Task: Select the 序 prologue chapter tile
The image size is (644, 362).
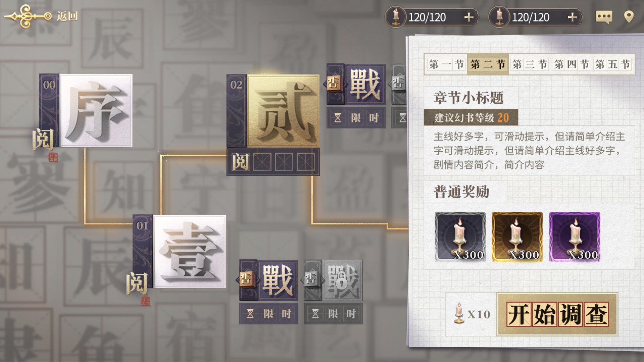Action: (x=86, y=111)
